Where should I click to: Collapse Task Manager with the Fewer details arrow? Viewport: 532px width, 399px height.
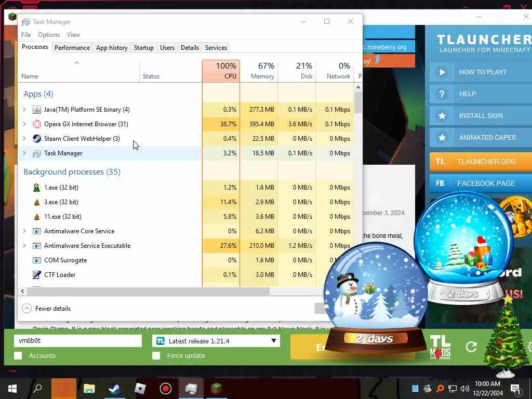tap(27, 309)
